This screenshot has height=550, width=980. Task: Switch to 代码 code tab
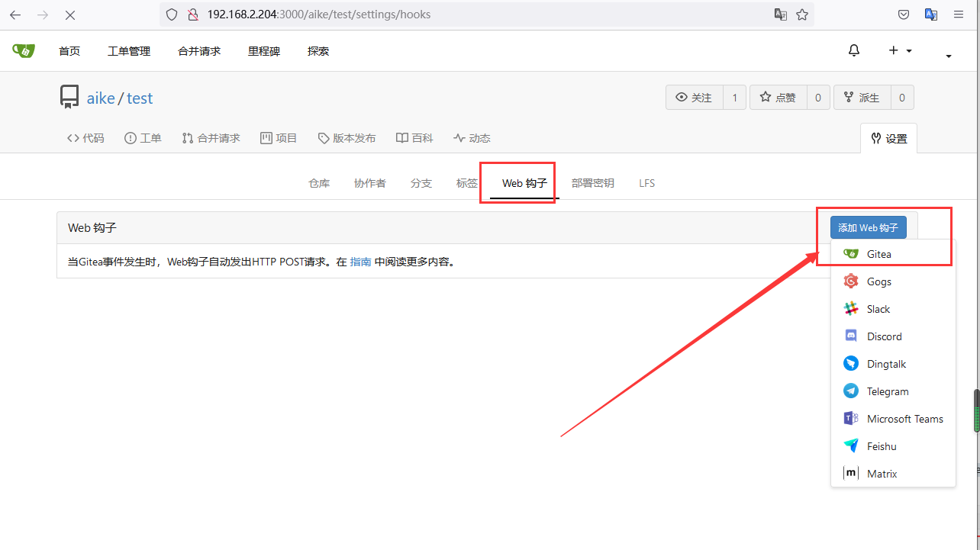[x=85, y=138]
